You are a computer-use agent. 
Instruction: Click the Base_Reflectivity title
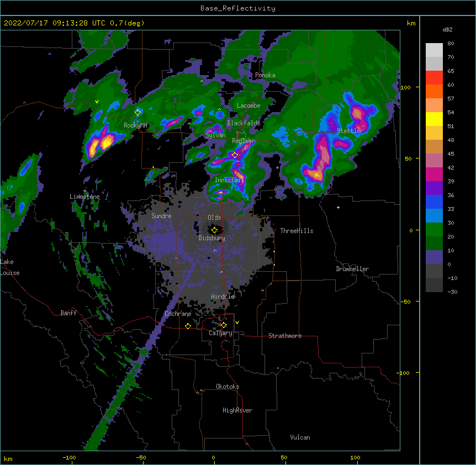pyautogui.click(x=238, y=8)
